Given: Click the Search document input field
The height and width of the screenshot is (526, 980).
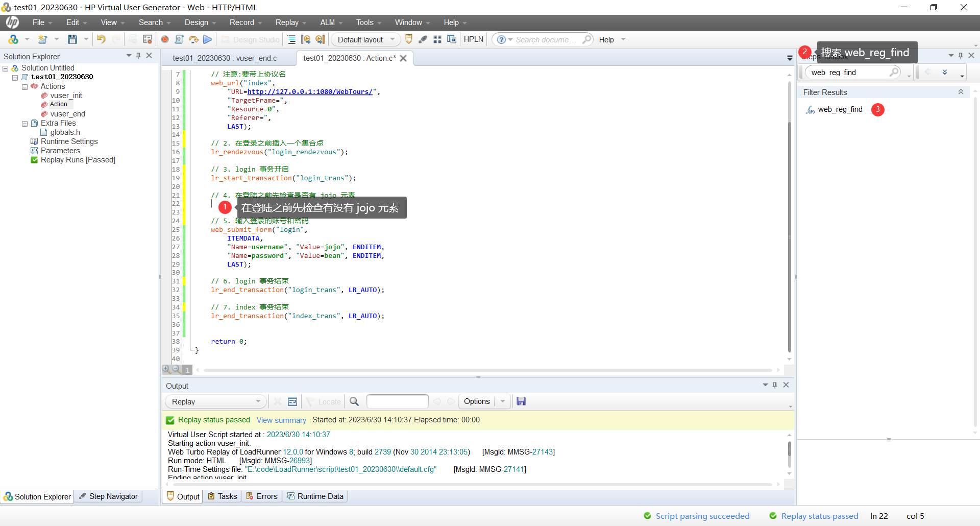Looking at the screenshot, I should (547, 39).
